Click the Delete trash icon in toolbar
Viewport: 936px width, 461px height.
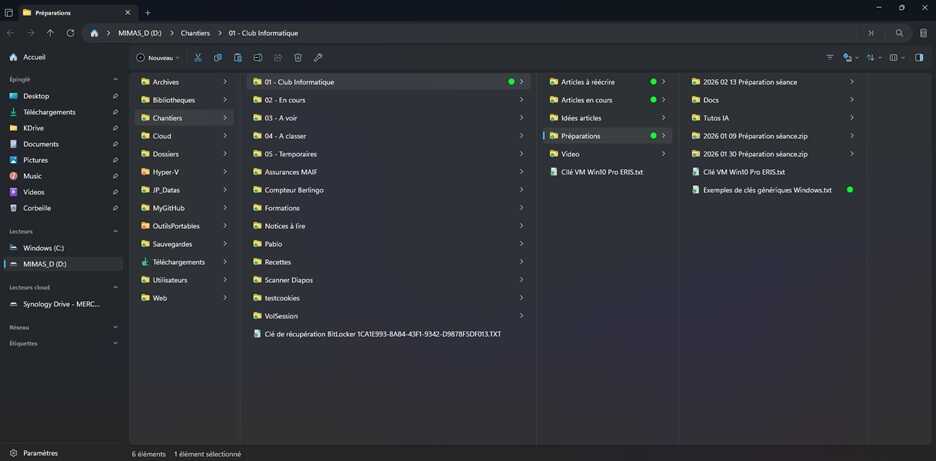[298, 58]
